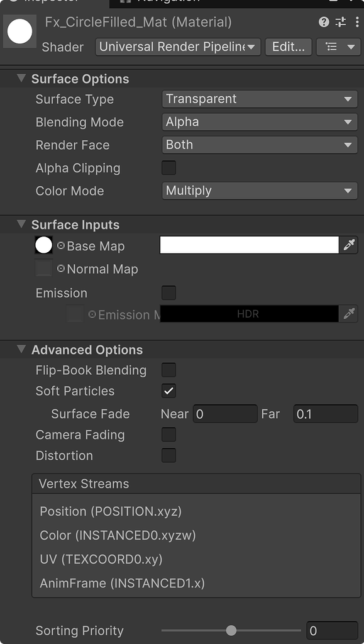Disable Soft Particles

[168, 391]
